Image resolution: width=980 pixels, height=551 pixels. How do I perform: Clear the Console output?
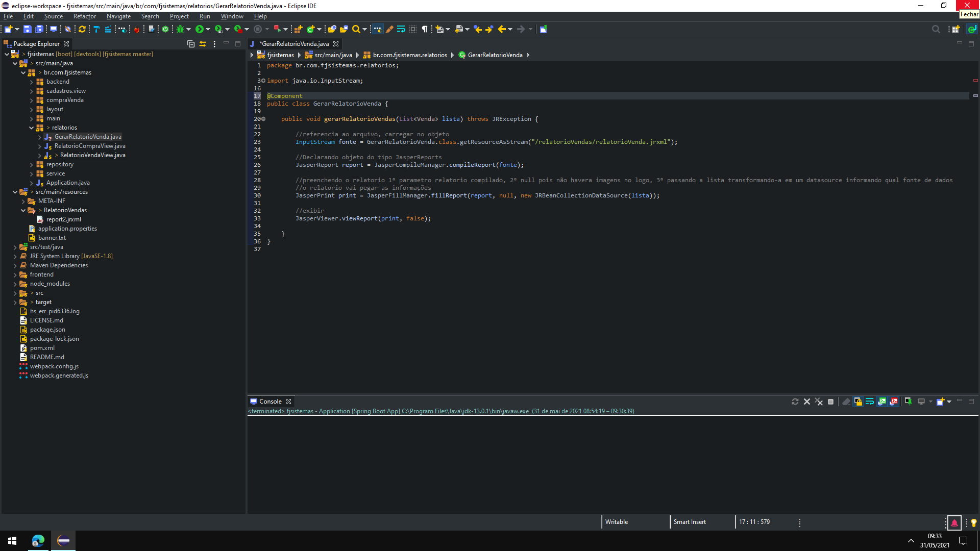pyautogui.click(x=846, y=402)
